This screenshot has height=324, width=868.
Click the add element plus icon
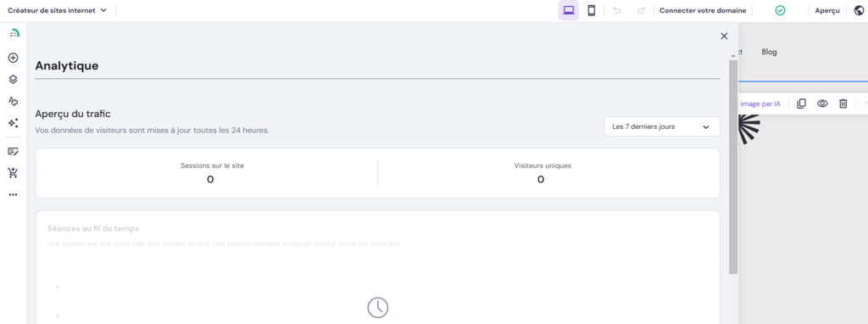point(14,58)
